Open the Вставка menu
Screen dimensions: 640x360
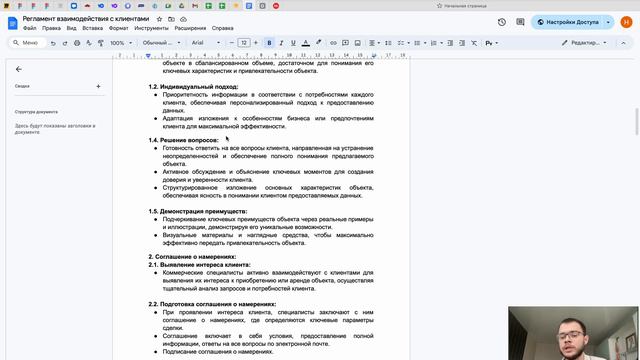[93, 28]
